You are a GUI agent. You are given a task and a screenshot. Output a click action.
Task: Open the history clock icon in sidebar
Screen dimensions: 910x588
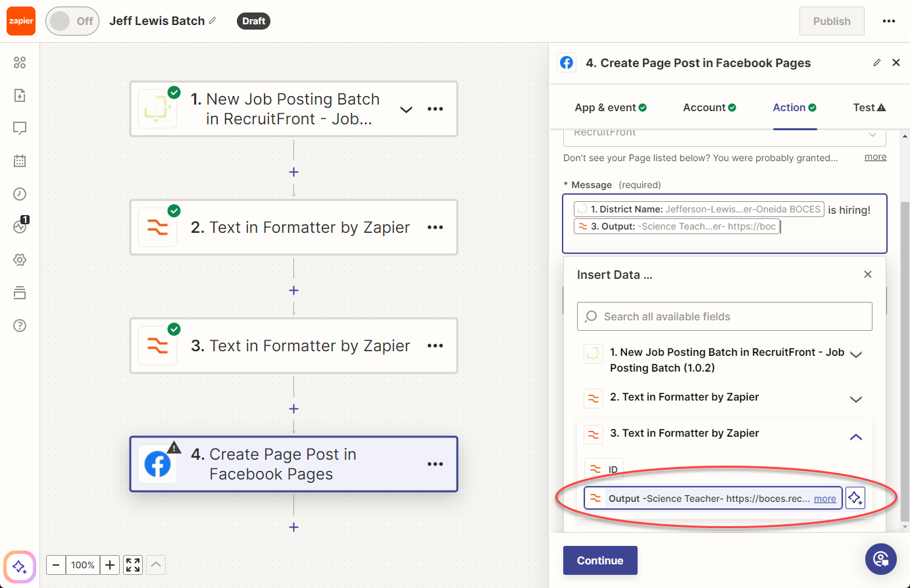[x=20, y=194]
